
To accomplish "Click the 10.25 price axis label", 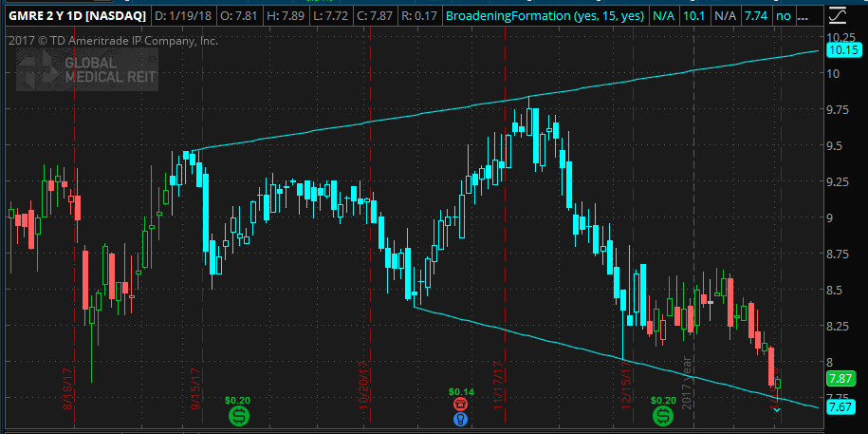I will 840,37.
